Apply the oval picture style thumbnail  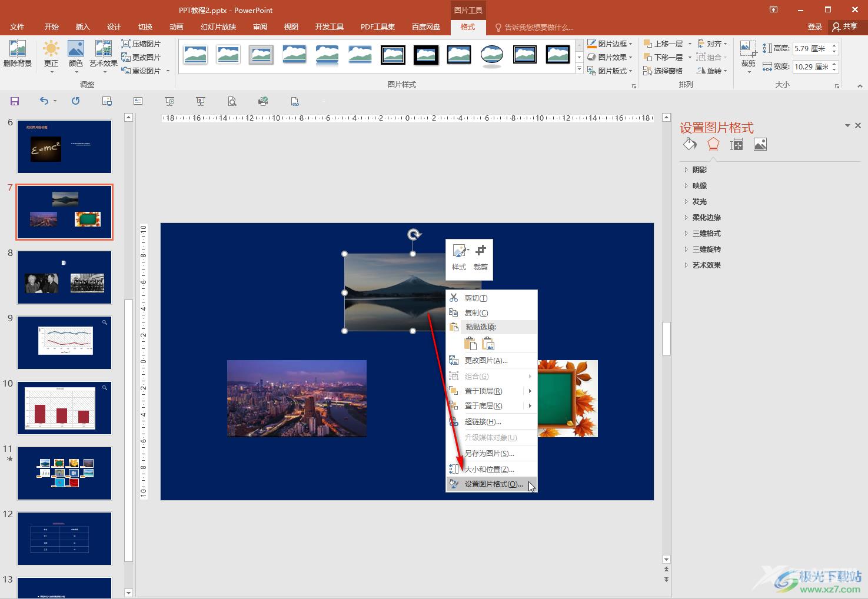tap(492, 54)
